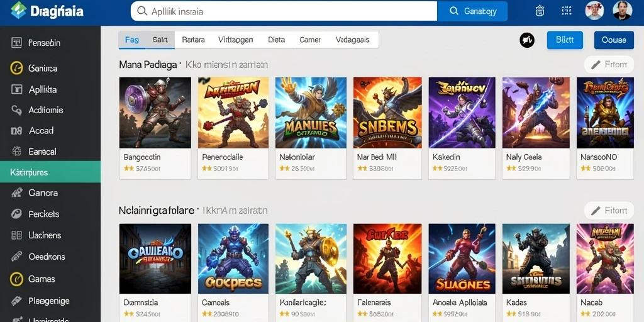
Task: Open the Nar Bed Mll game thumbnail
Action: 387,113
